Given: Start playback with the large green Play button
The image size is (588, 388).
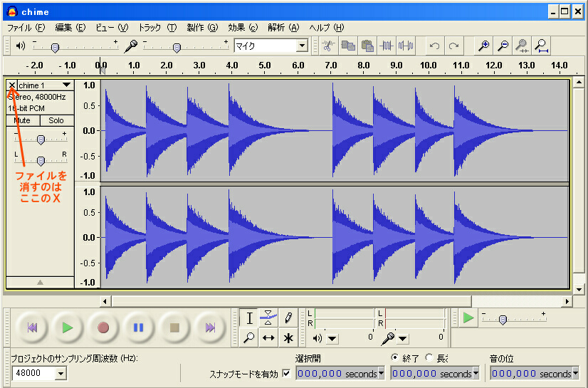Looking at the screenshot, I should (68, 328).
